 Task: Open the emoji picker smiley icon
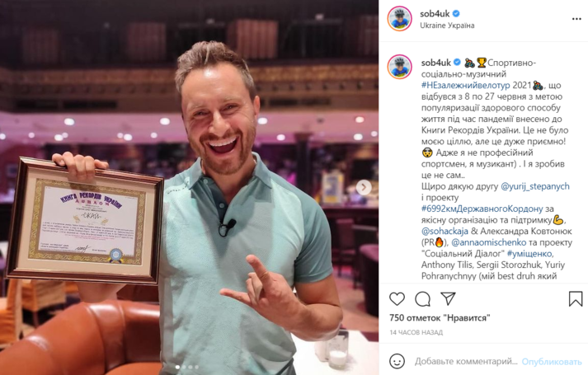tap(397, 361)
